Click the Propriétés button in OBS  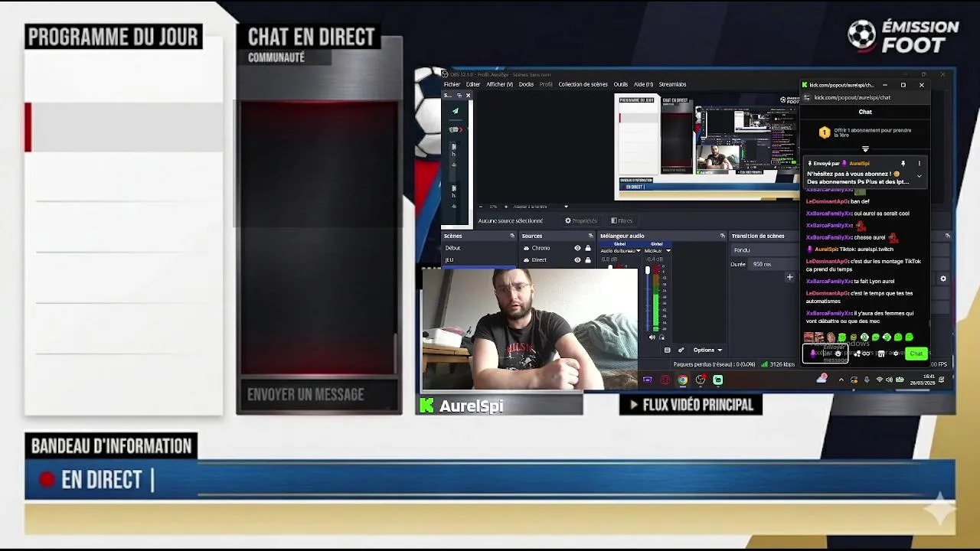(580, 220)
